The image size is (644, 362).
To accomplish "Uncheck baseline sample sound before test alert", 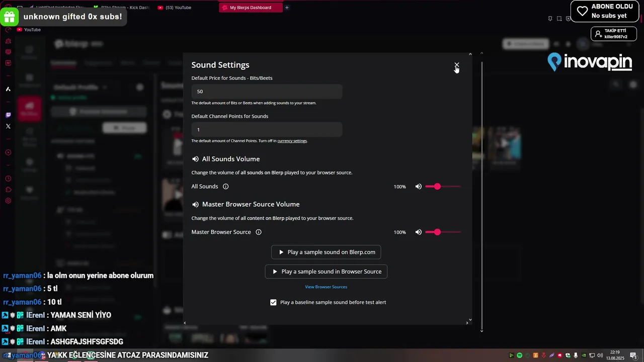I will (273, 303).
